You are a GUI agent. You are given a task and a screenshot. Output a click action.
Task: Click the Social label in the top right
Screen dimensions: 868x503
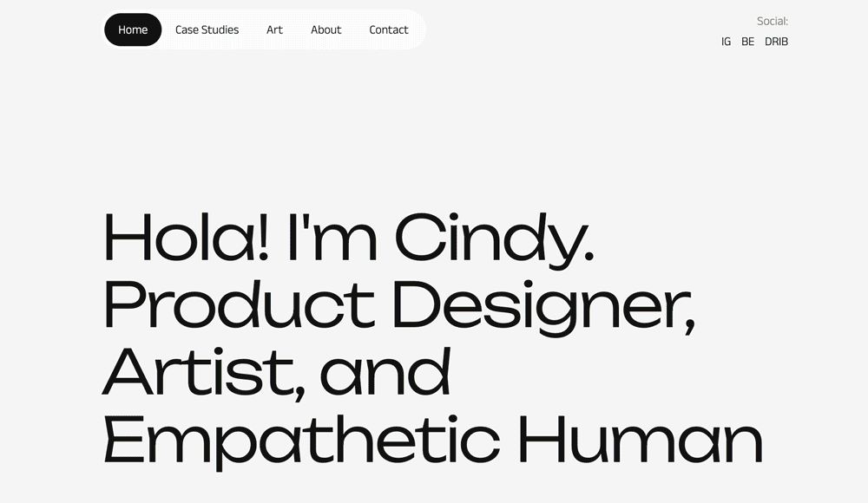tap(773, 21)
